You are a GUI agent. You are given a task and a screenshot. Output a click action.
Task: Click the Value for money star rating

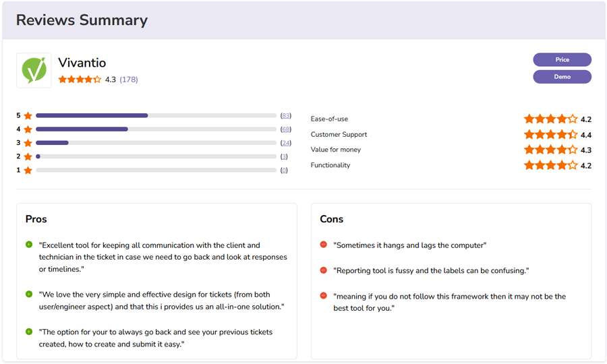[551, 150]
